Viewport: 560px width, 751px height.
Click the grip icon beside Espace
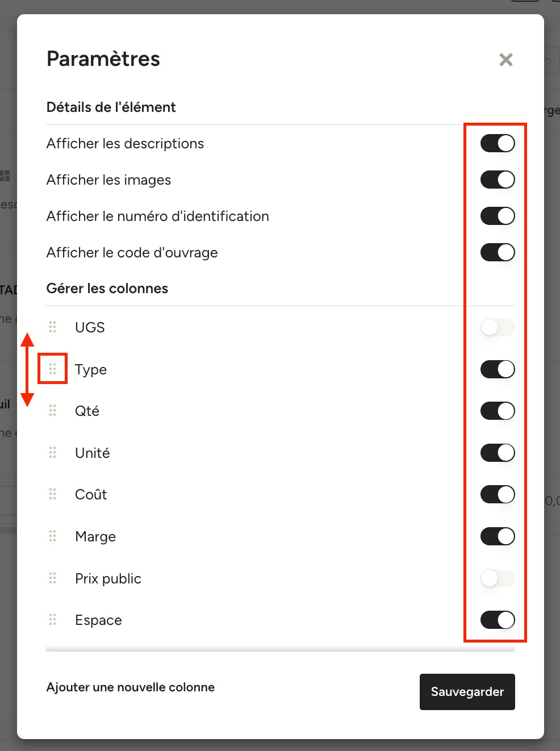click(x=53, y=619)
